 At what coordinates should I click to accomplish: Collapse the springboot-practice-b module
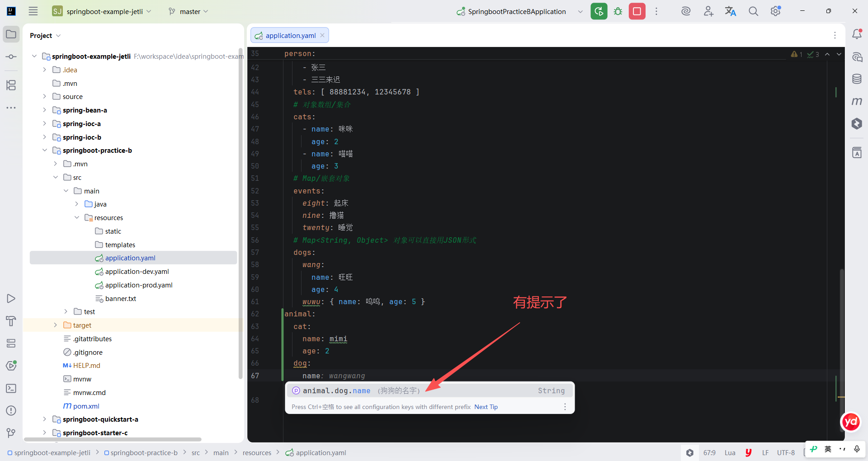click(44, 151)
